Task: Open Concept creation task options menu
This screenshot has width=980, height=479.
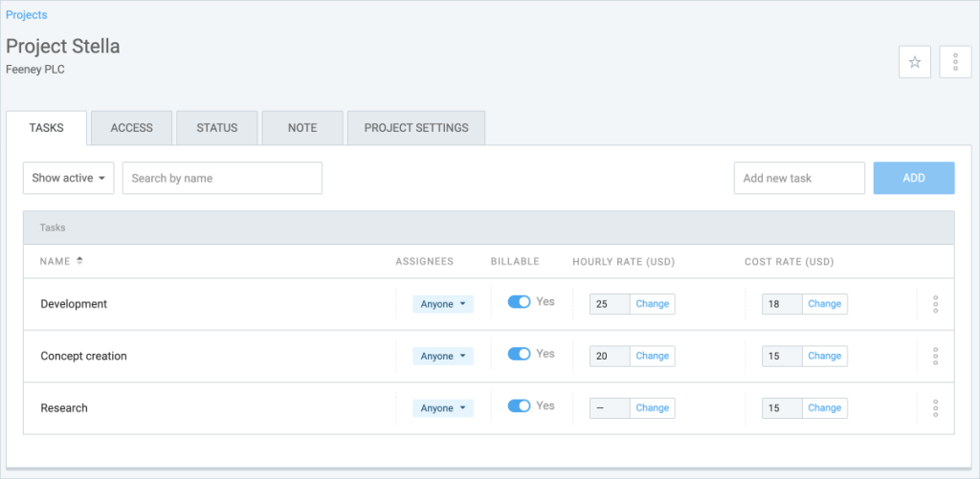Action: pos(935,356)
